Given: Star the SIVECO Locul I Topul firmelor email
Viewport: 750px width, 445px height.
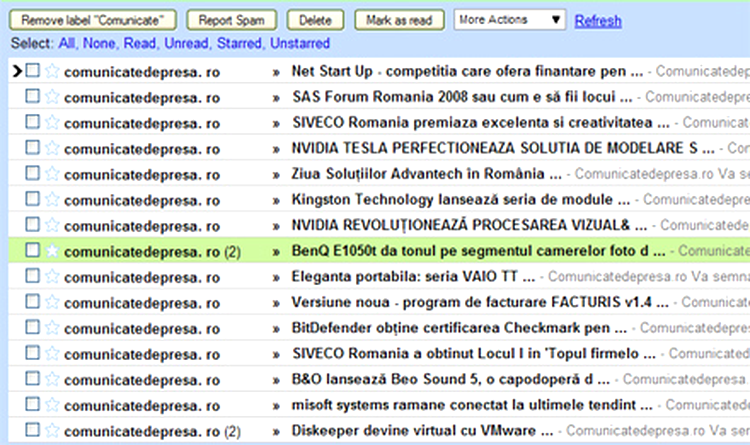Looking at the screenshot, I should pyautogui.click(x=52, y=354).
